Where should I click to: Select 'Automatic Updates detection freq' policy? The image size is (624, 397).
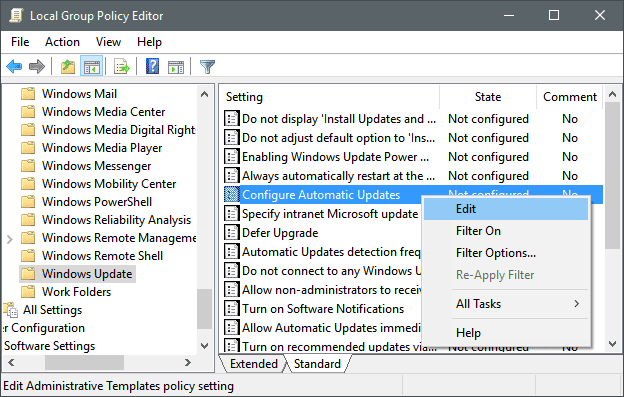(x=331, y=252)
